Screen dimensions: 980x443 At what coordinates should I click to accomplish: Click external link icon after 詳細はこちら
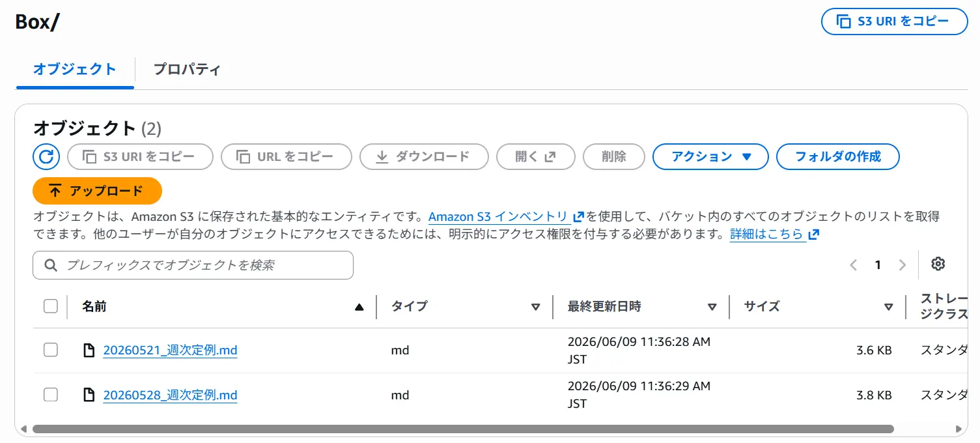(813, 235)
